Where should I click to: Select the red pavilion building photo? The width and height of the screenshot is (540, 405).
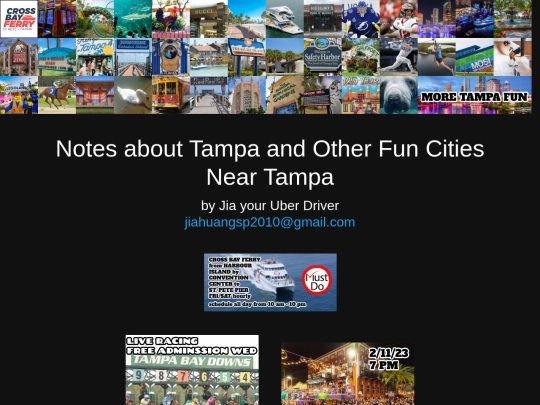click(95, 95)
